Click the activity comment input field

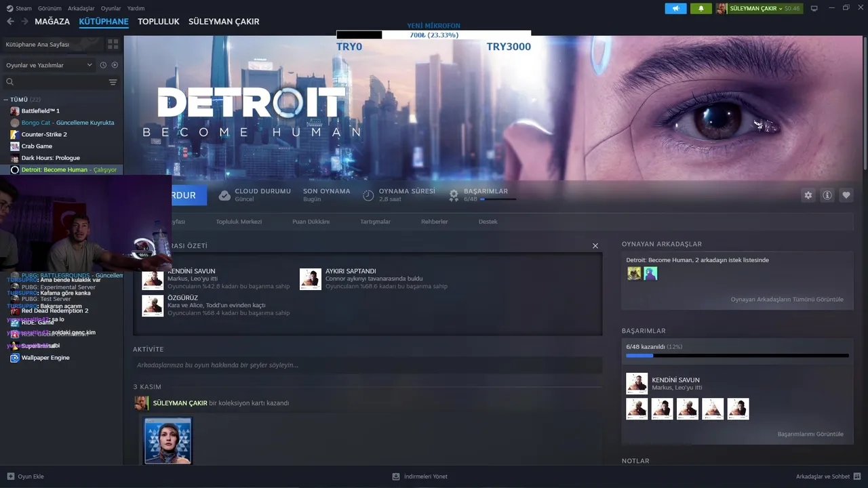click(368, 365)
